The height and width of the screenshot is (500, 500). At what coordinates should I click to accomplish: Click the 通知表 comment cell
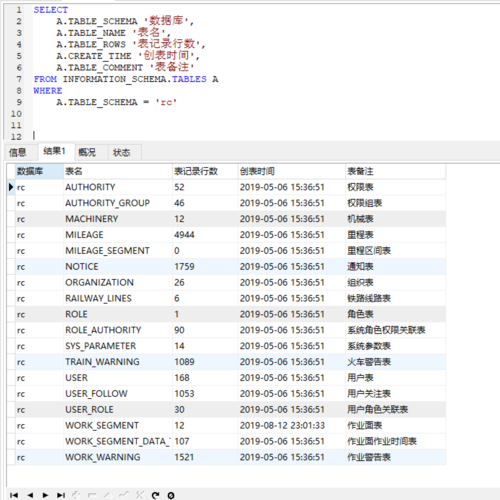click(x=396, y=267)
